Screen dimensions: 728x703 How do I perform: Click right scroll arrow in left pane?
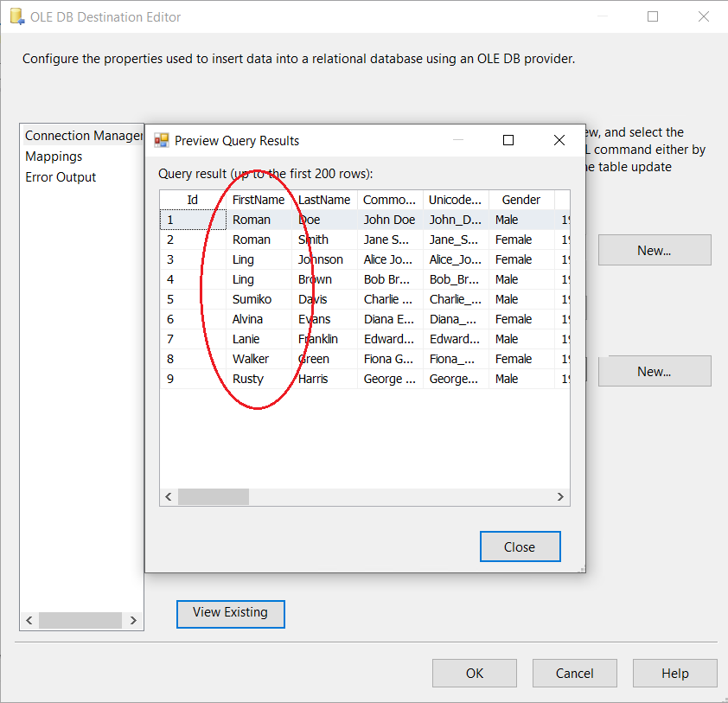(x=133, y=621)
